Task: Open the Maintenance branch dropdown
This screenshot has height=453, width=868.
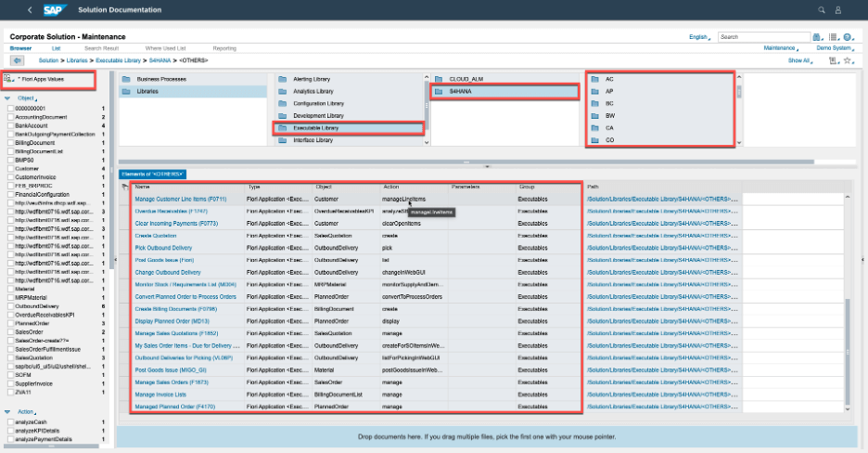Action: click(781, 48)
